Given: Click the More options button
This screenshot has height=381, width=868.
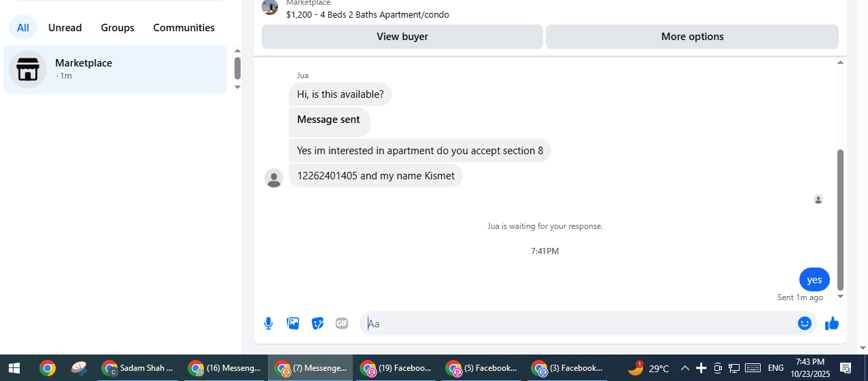Looking at the screenshot, I should tap(692, 37).
